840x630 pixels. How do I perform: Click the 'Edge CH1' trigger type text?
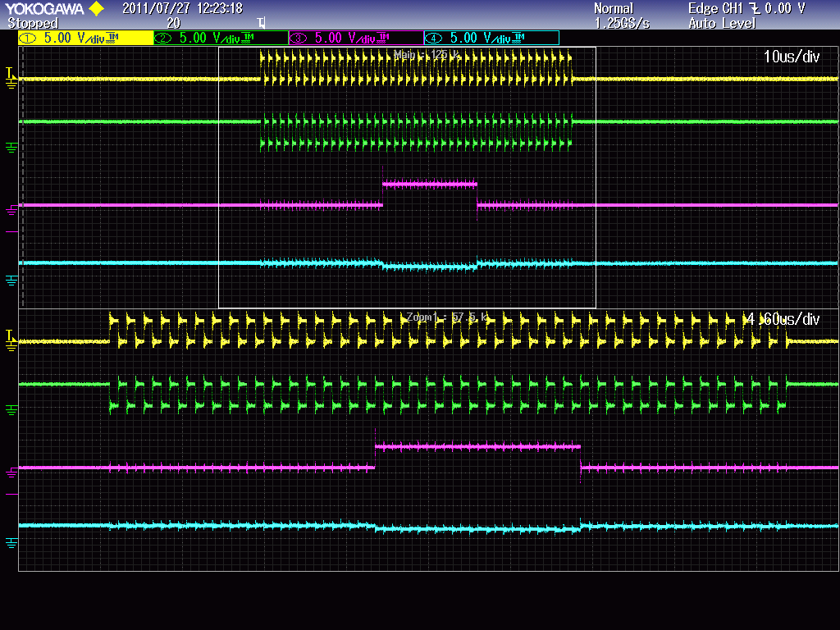coord(715,8)
